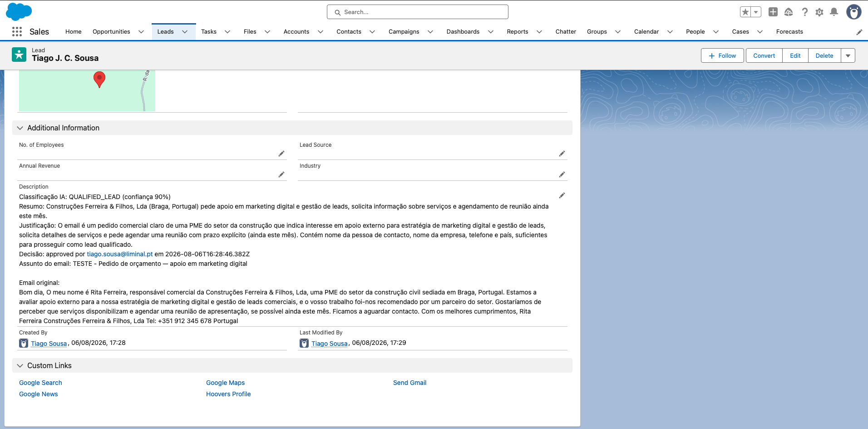Collapse the Additional Information section
The image size is (868, 429).
[x=20, y=128]
